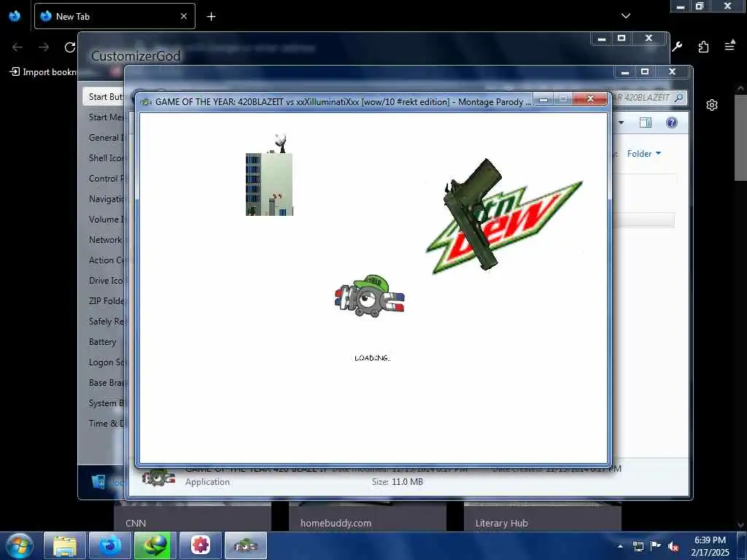Viewport: 747px width, 560px height.
Task: Open File Explorer from taskbar
Action: pos(65,545)
